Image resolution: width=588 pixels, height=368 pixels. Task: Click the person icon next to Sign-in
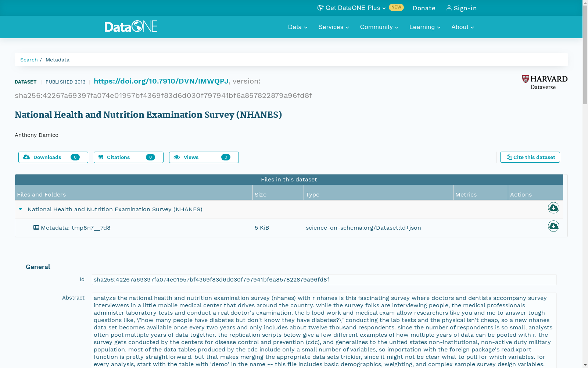point(449,8)
